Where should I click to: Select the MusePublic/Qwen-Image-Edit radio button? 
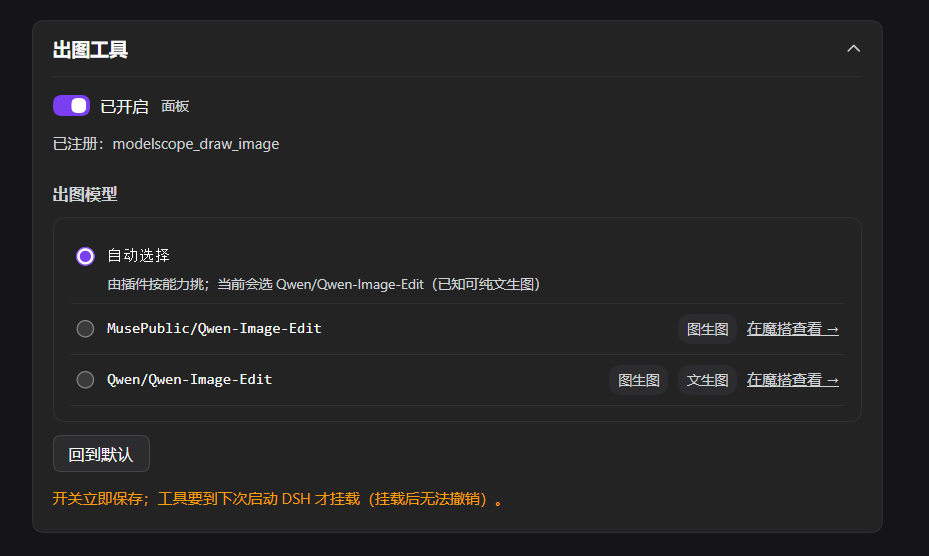tap(85, 328)
